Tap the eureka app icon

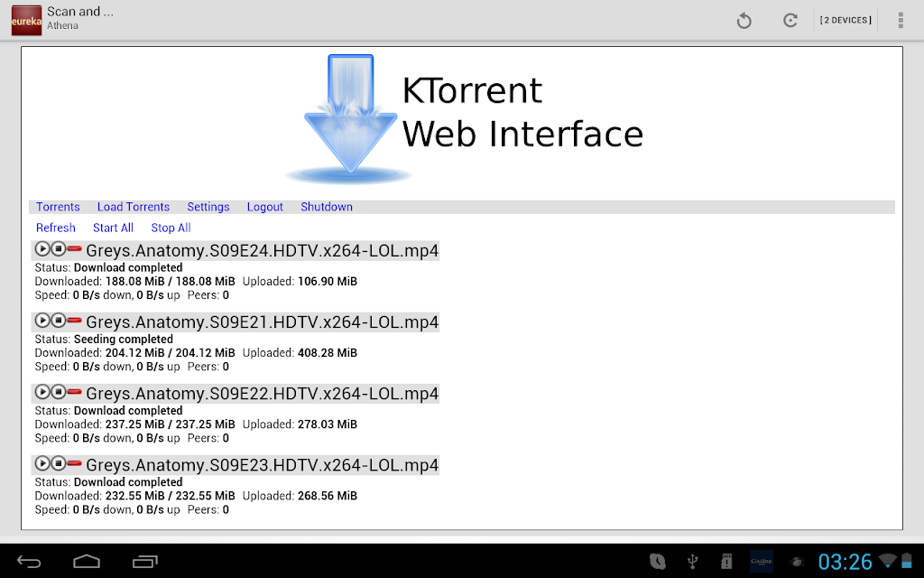click(26, 20)
